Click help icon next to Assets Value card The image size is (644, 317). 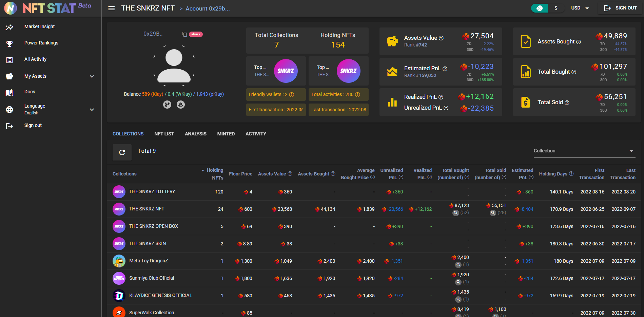pos(441,38)
